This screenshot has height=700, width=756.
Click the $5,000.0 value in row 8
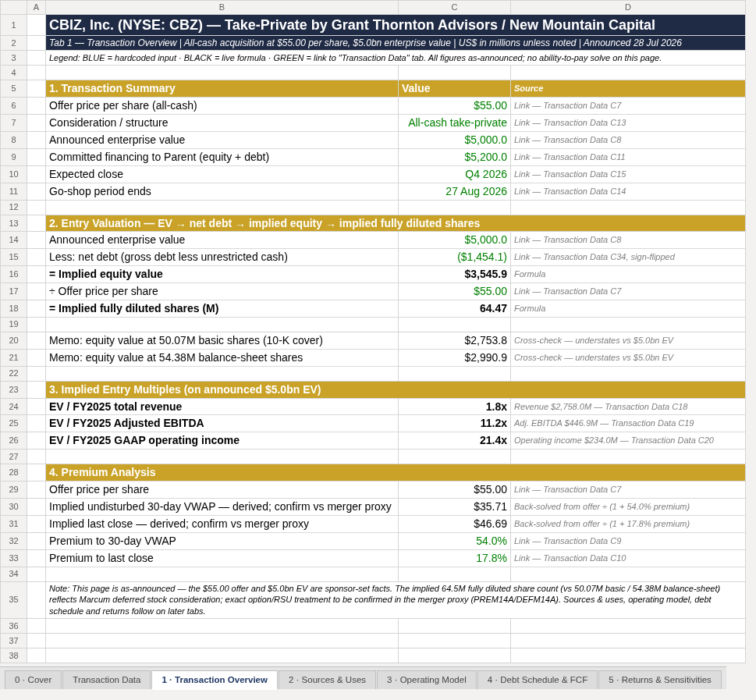pos(454,140)
